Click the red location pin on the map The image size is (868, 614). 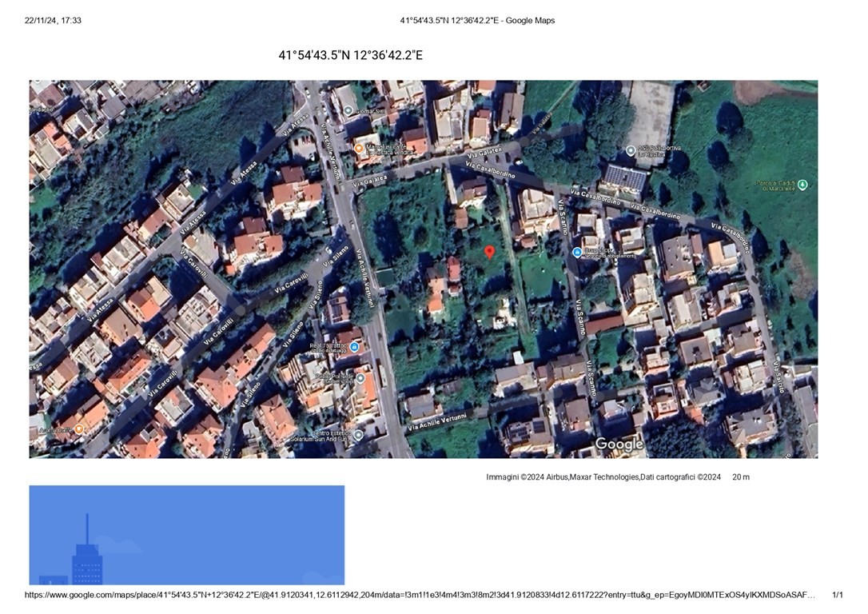point(490,252)
